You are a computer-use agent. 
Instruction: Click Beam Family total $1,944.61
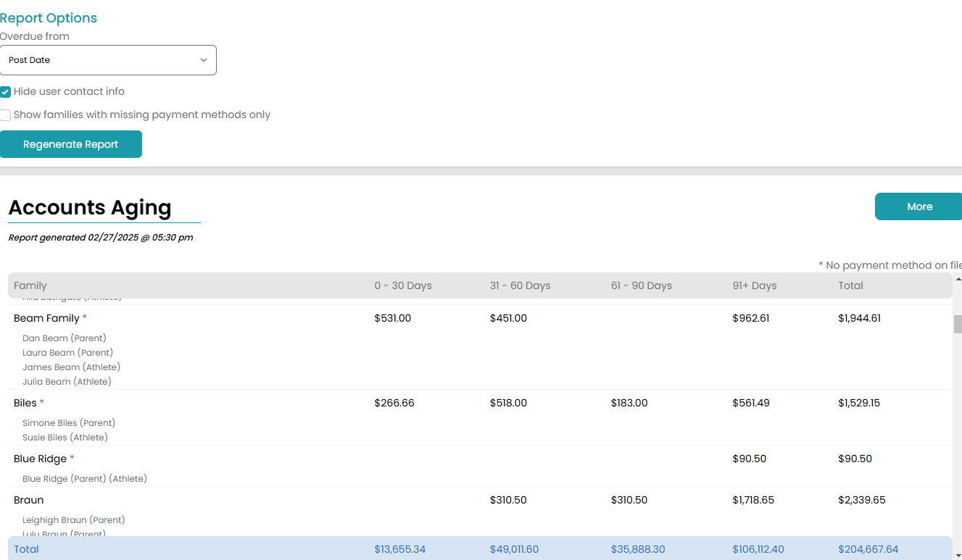(x=860, y=318)
